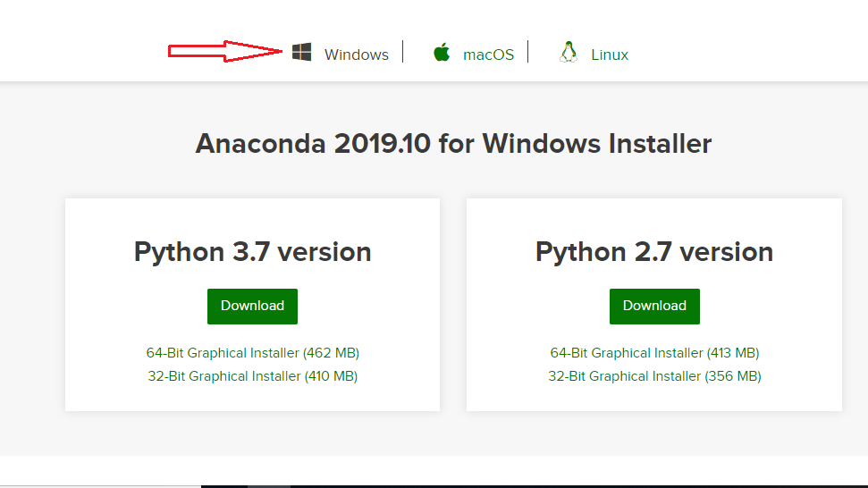Click the Apple macOS logo icon
Image resolution: width=868 pixels, height=488 pixels.
442,52
